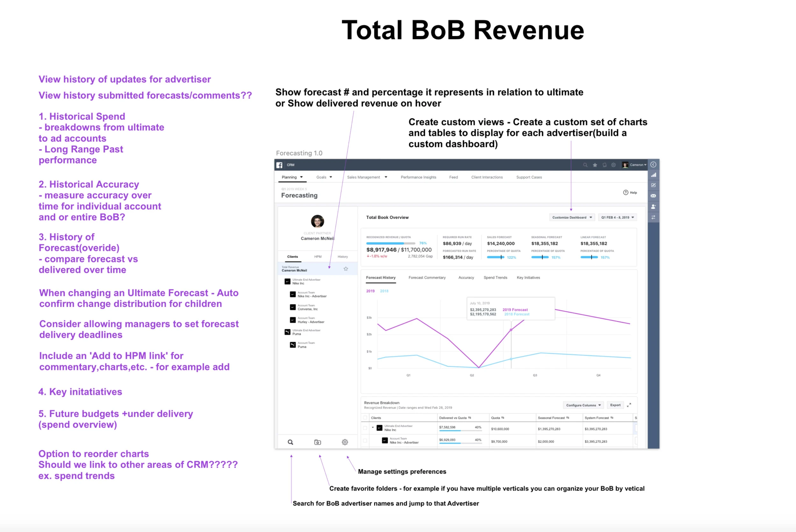Expand the Configure Columns dropdown
The height and width of the screenshot is (532, 796).
coord(583,405)
